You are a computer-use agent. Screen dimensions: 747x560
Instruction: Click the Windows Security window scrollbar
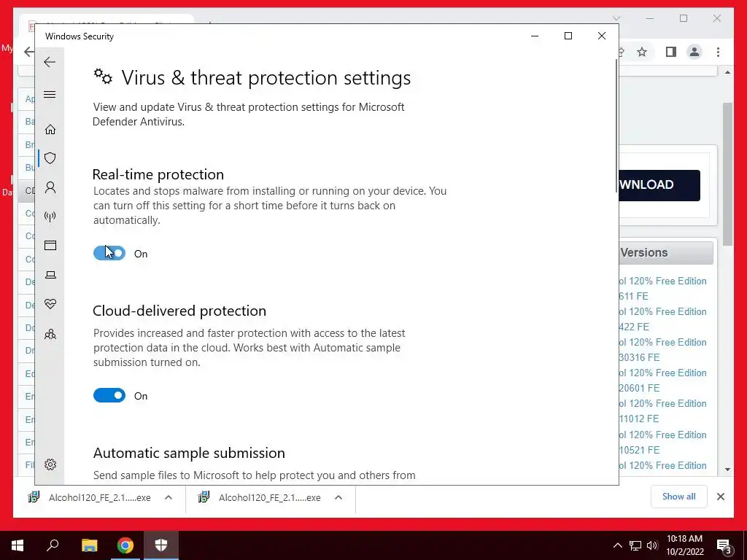[x=617, y=126]
